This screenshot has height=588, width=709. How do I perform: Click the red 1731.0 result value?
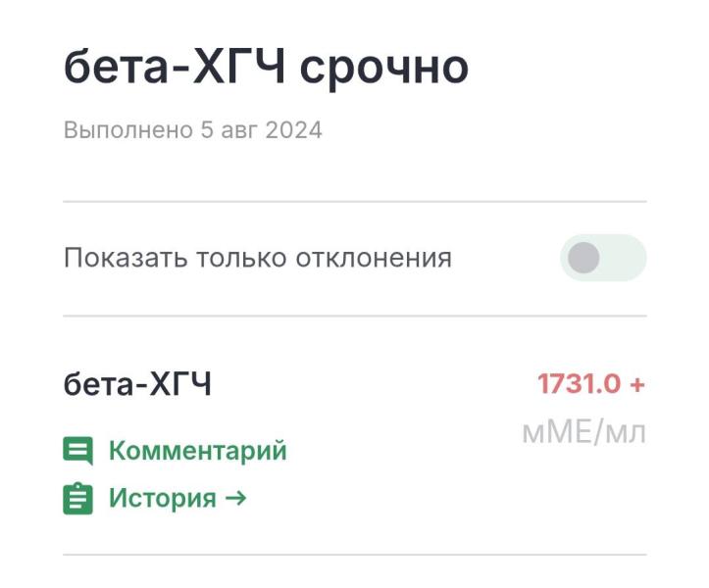(579, 384)
